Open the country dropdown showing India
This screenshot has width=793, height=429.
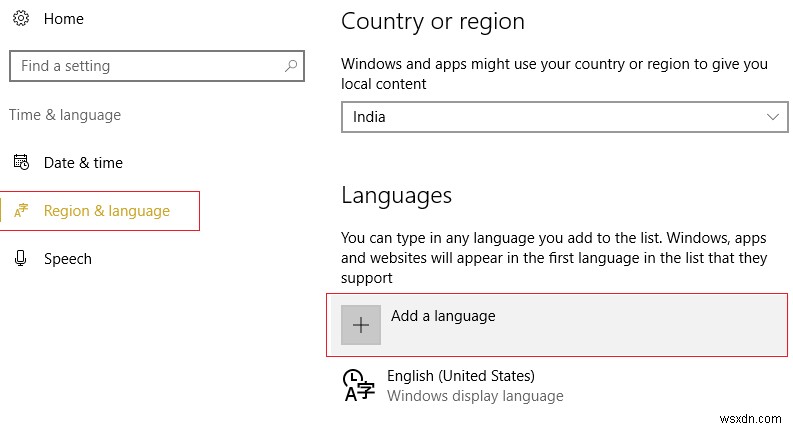[x=550, y=117]
